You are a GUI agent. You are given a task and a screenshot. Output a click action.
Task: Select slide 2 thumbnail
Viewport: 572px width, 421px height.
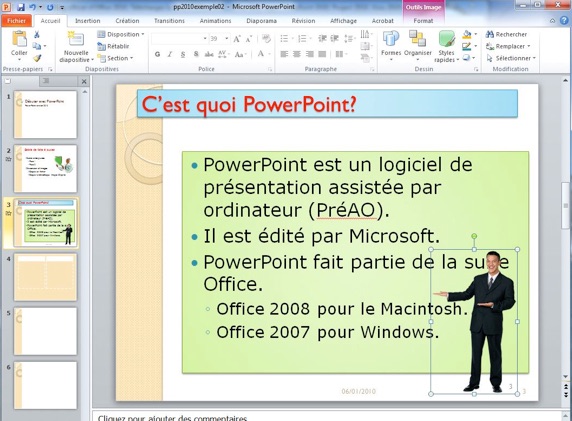[x=46, y=169]
